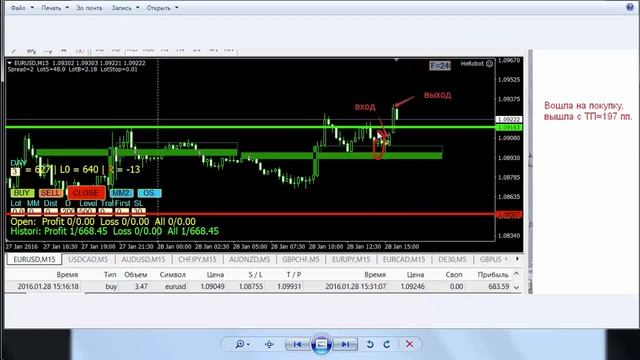
Task: Rotate the image counterclockwise
Action: (370, 344)
